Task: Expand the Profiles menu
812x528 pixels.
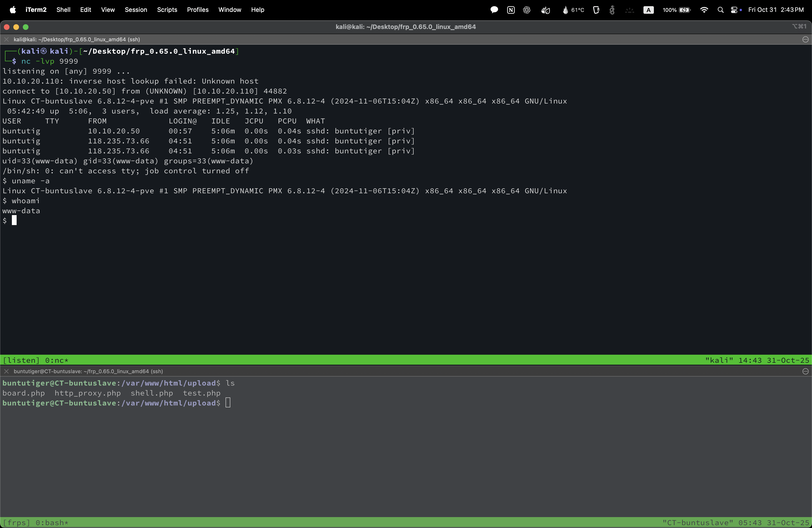Action: point(198,9)
